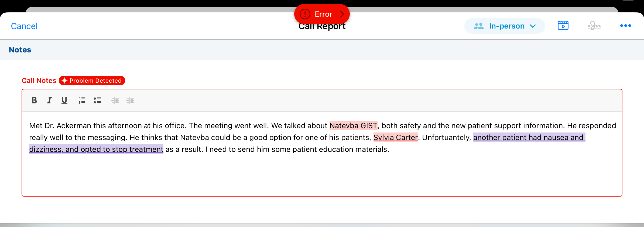Click the Problem Detected badge
Viewport: 644px width, 227px height.
coord(92,81)
